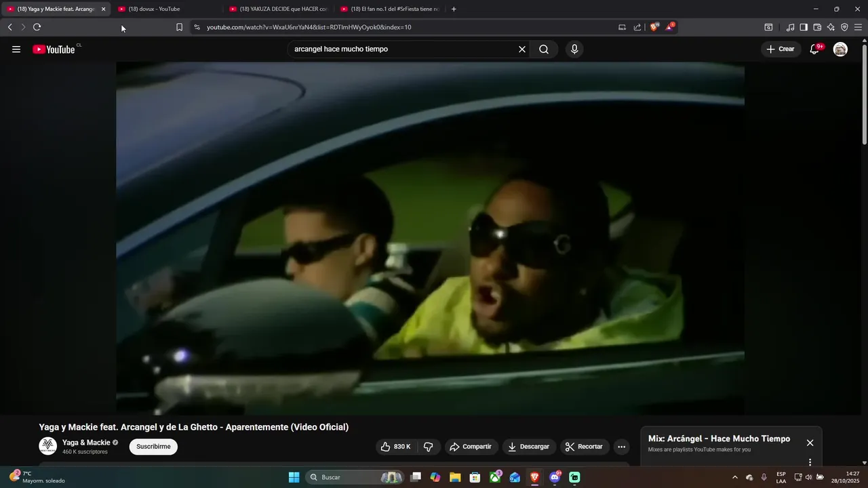Click the video player frame to pause
The height and width of the screenshot is (488, 868).
[430, 239]
